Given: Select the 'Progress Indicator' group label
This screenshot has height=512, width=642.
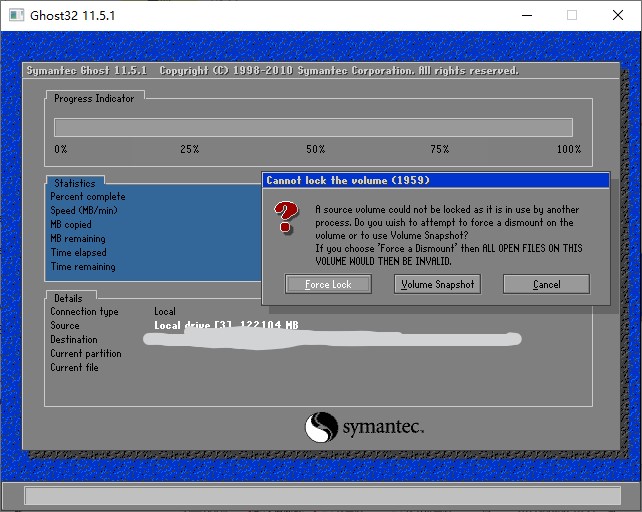Looking at the screenshot, I should [94, 99].
